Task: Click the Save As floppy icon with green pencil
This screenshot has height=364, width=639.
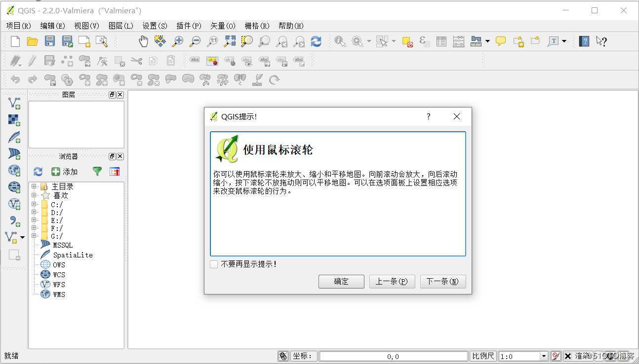Action: (x=67, y=41)
